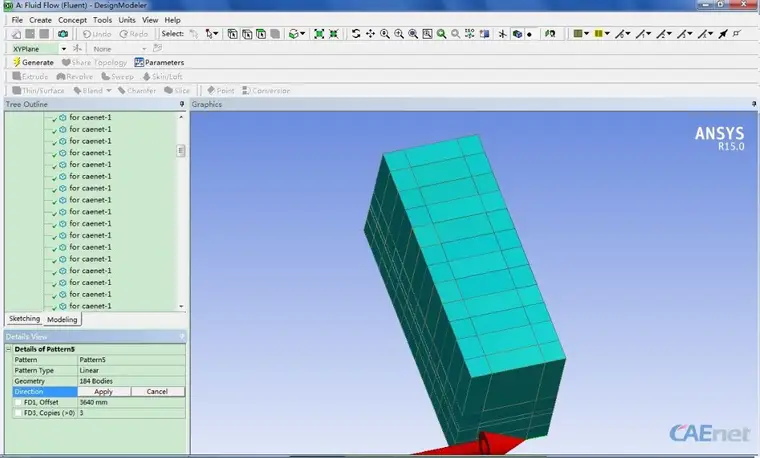Click the selection filter Points icon
Screen dimensions: 760x458
coord(233,34)
